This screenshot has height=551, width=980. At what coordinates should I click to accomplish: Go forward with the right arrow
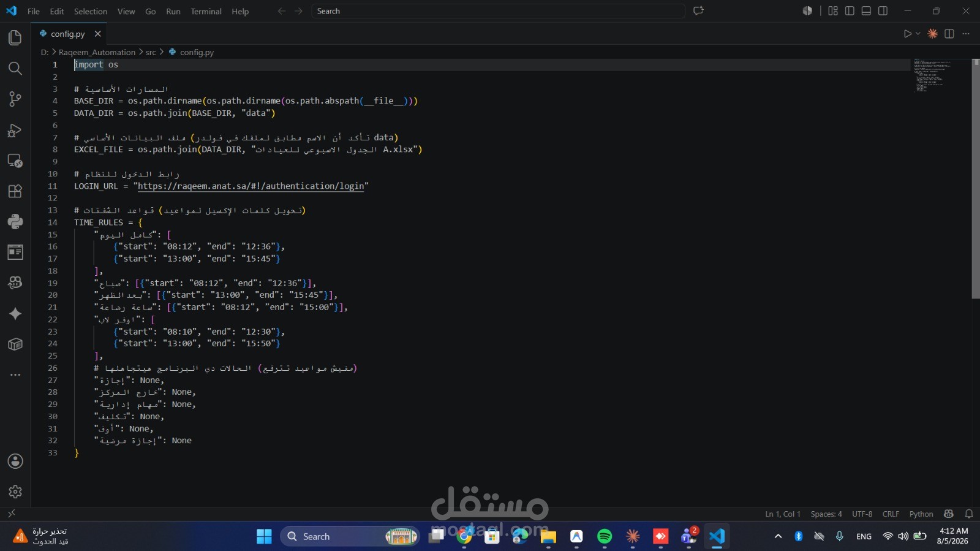pyautogui.click(x=298, y=11)
